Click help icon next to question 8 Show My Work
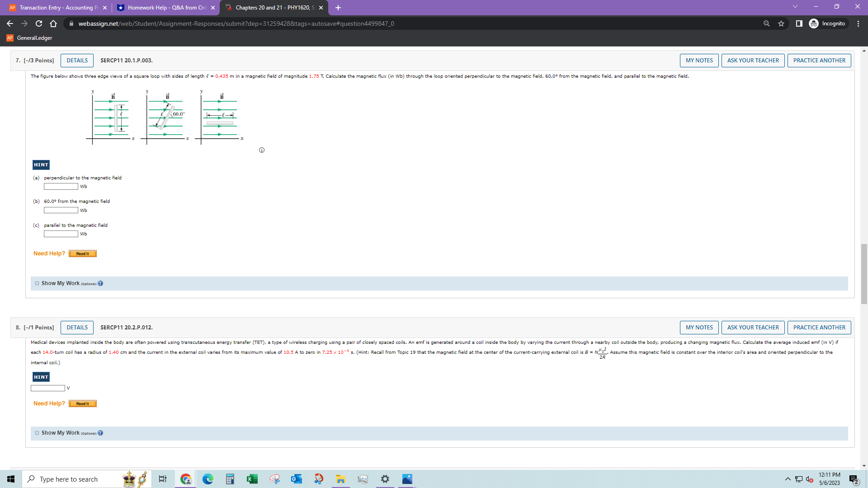 pos(100,433)
